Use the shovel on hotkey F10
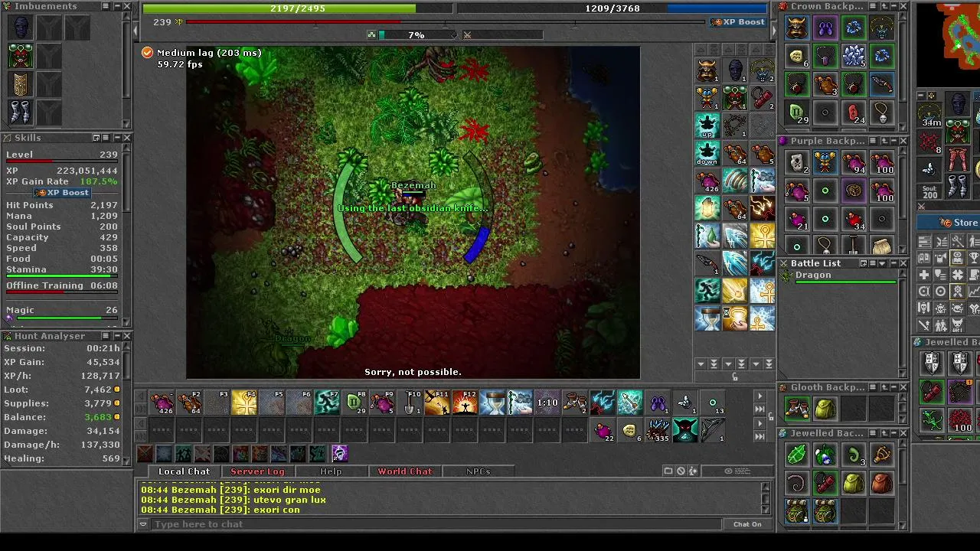The height and width of the screenshot is (551, 980). click(x=410, y=403)
